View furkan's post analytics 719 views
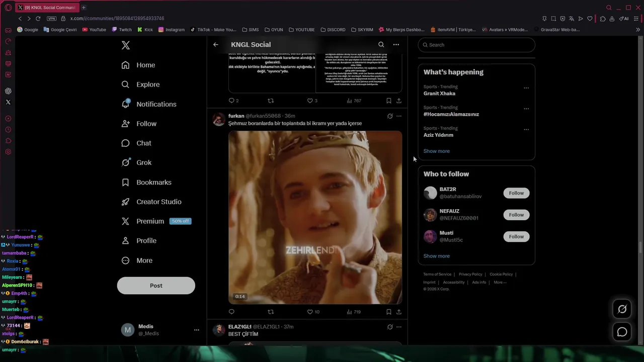The width and height of the screenshot is (644, 362). click(x=354, y=312)
